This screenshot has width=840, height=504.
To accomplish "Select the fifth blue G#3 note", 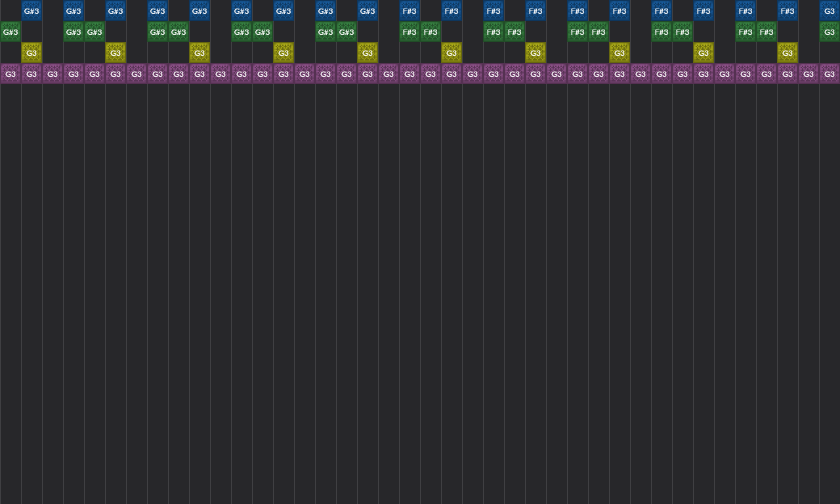I will [199, 10].
